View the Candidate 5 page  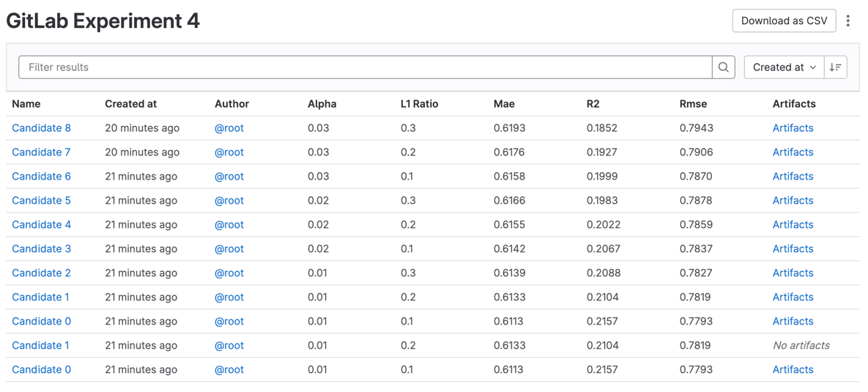[x=42, y=201]
